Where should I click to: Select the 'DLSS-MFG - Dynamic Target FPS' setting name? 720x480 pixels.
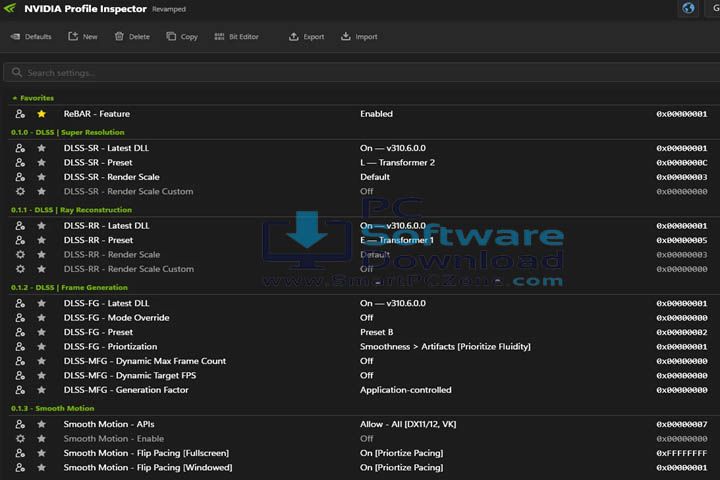click(x=130, y=376)
